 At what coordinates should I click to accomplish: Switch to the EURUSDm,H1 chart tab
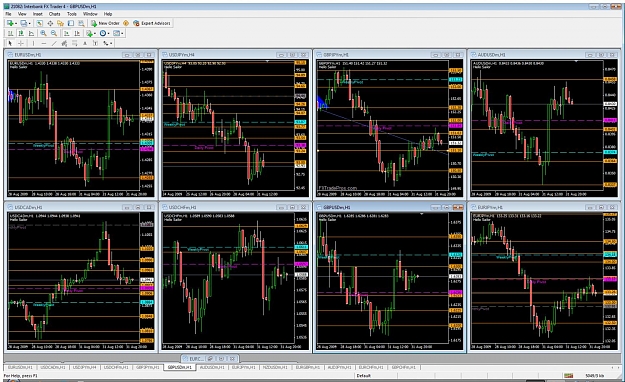pyautogui.click(x=20, y=367)
